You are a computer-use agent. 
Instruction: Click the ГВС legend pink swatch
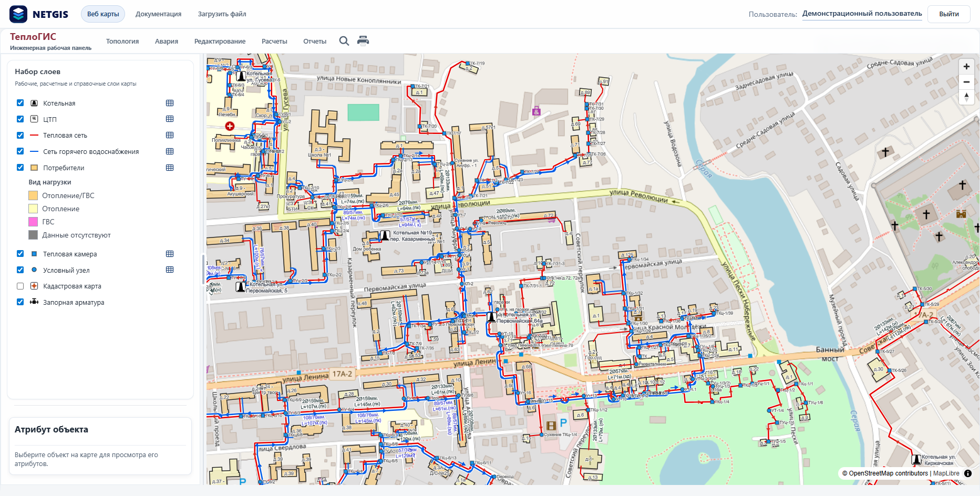coord(33,222)
